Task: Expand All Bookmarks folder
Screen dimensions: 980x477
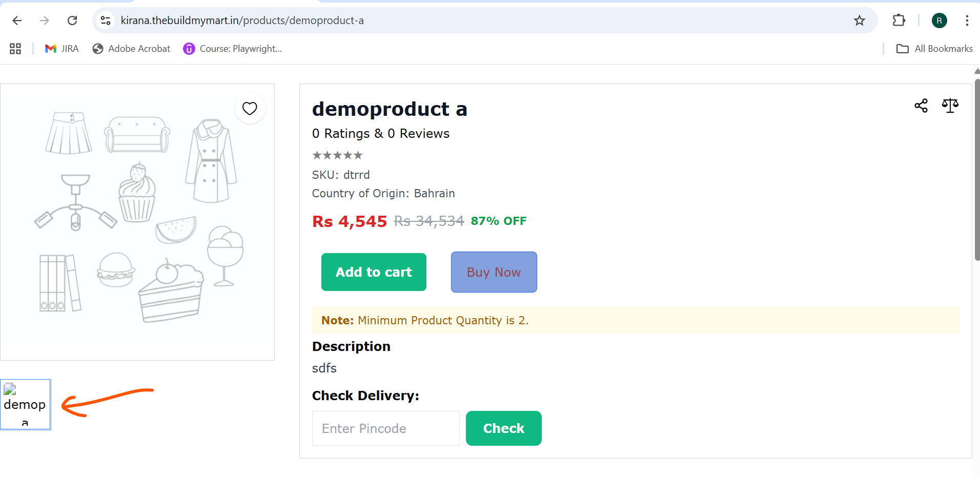Action: click(x=934, y=49)
